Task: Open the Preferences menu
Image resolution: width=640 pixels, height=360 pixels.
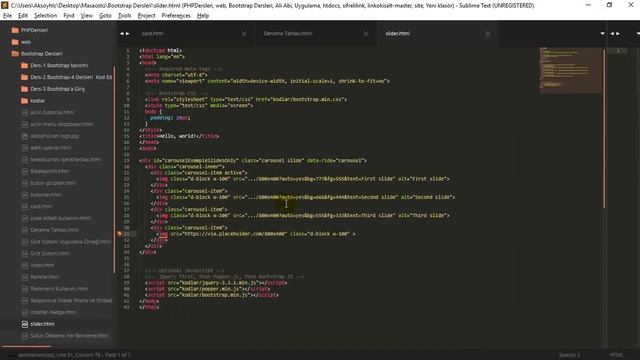Action: [x=176, y=16]
